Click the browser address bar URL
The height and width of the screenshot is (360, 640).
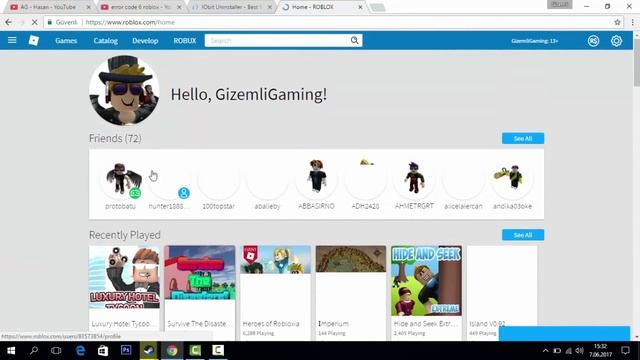tap(130, 22)
